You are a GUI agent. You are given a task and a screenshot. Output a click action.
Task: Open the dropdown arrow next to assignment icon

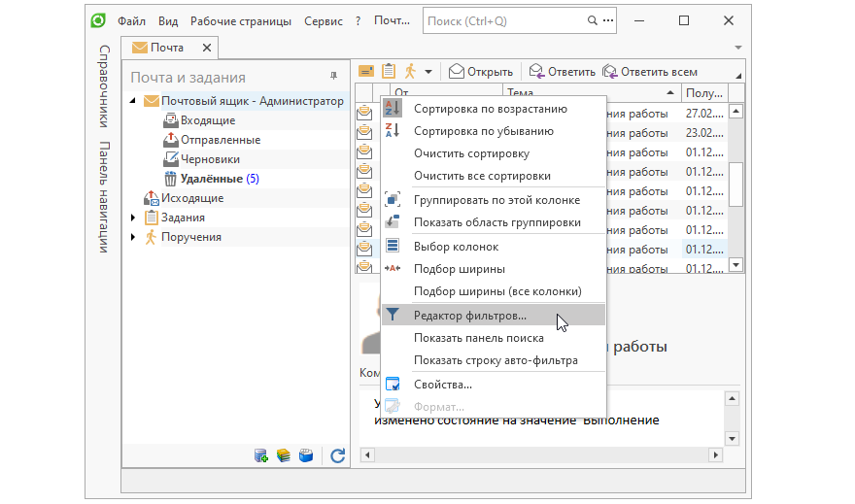tap(427, 72)
